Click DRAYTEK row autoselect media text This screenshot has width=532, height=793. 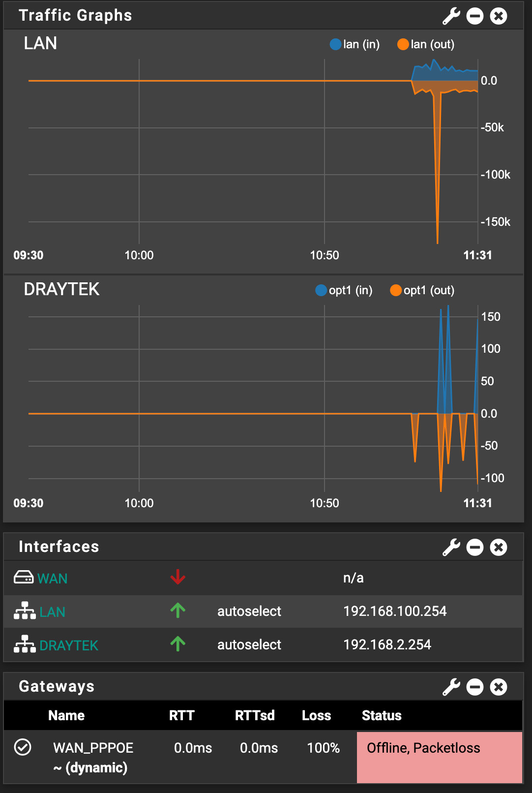pyautogui.click(x=249, y=644)
